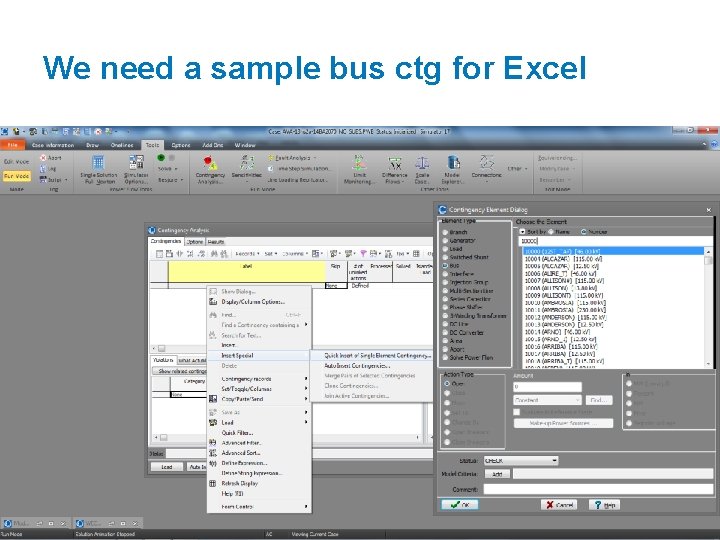Click Contingency Element Dialog title icon
The height and width of the screenshot is (540, 720).
click(442, 209)
